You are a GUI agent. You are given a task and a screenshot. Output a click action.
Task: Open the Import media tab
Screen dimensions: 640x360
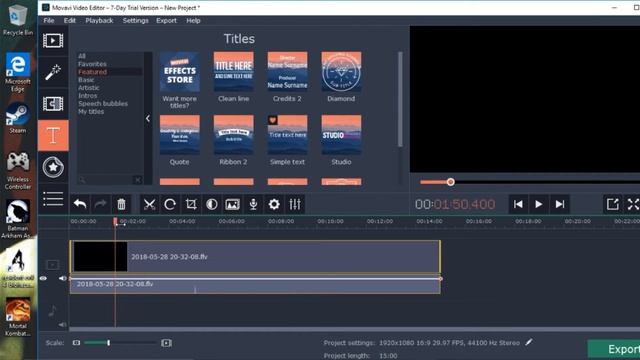click(x=53, y=40)
